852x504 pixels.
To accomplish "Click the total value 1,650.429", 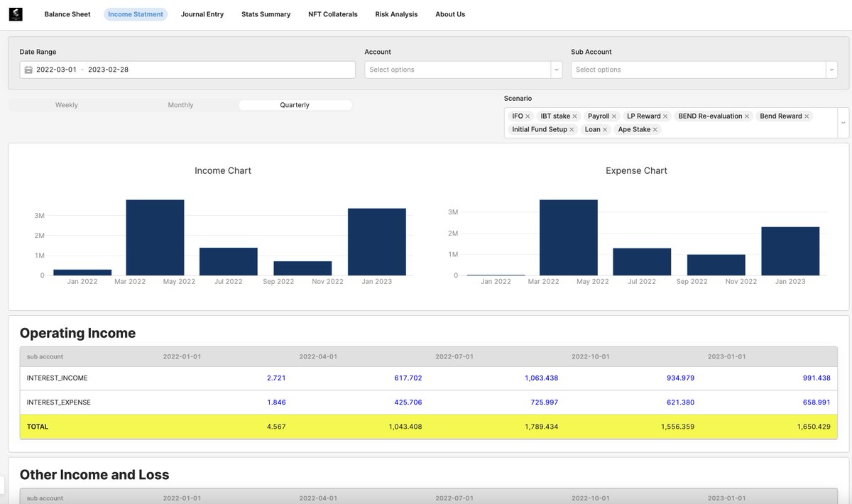I will [814, 427].
